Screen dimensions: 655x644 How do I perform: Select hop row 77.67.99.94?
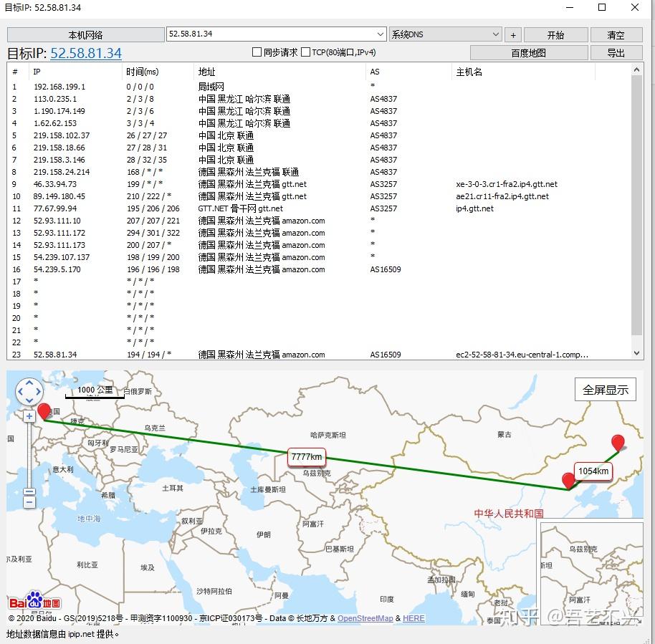pyautogui.click(x=319, y=208)
